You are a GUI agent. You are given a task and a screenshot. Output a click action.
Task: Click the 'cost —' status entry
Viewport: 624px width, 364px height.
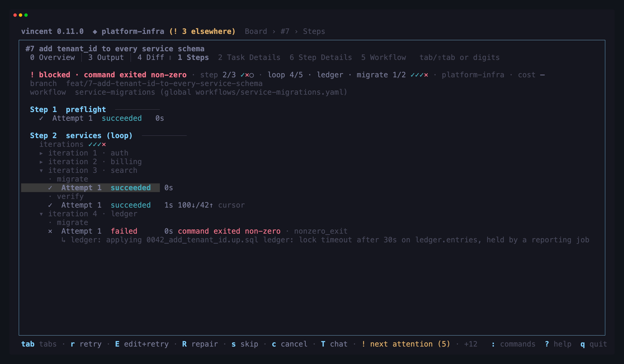(x=531, y=75)
